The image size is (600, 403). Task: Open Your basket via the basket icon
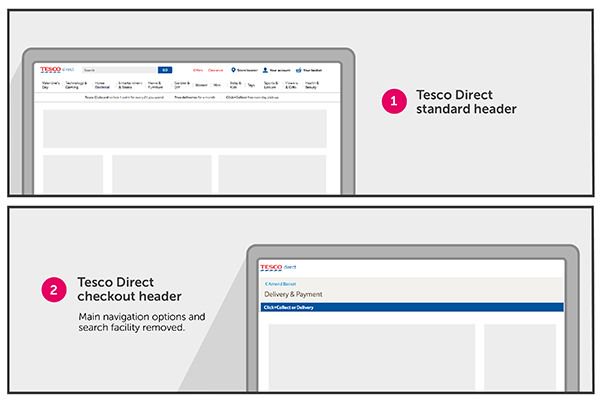pos(298,70)
